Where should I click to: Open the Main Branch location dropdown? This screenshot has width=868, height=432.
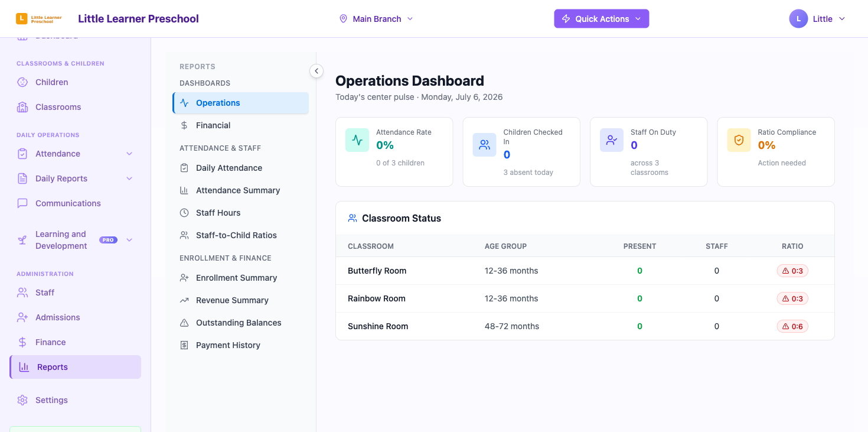[x=376, y=19]
